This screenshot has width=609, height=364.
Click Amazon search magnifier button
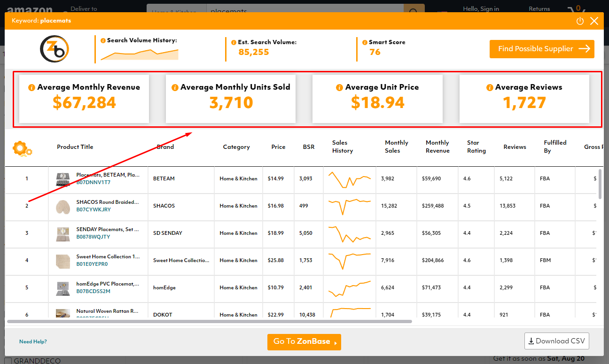414,10
